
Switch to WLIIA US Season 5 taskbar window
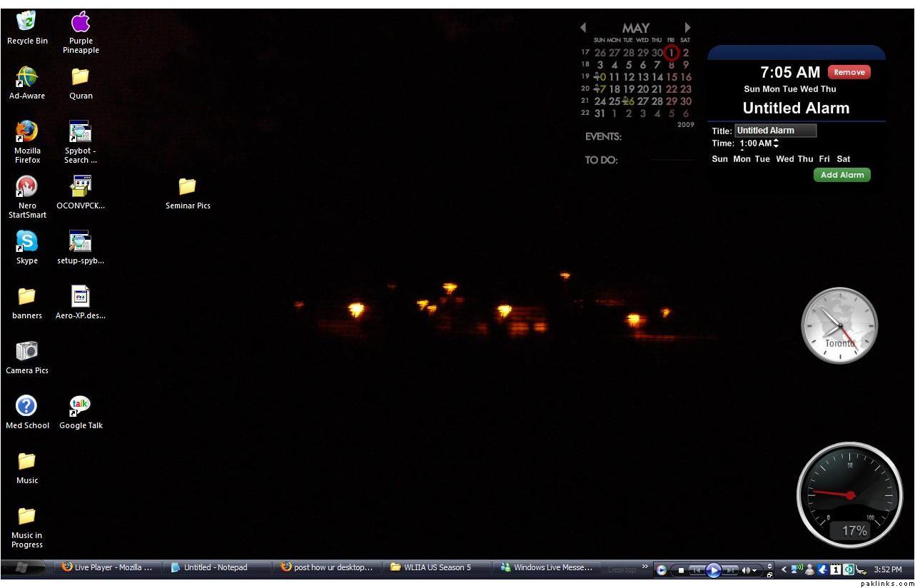point(437,568)
